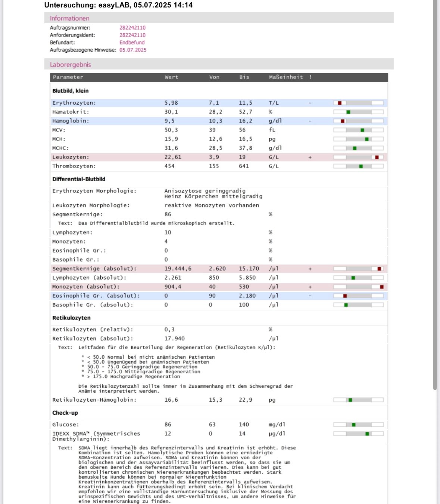Click the 'Differential-Blutbild' group heading
Image resolution: width=440 pixels, height=504 pixels.
coord(79,179)
